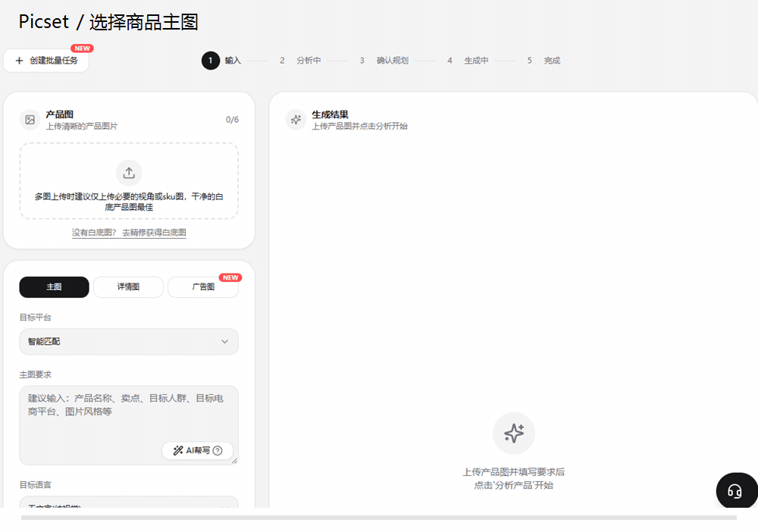Click the 目标平台 field label

pyautogui.click(x=36, y=318)
